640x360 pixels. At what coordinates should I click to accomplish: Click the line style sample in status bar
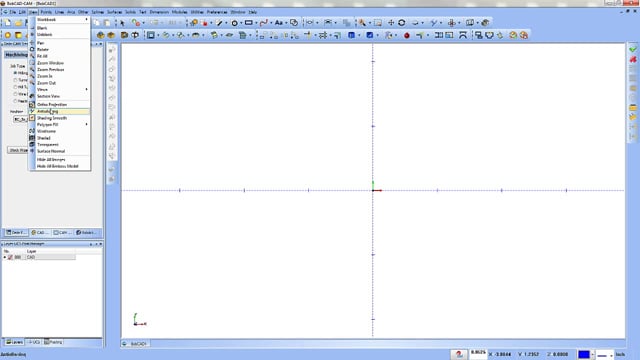pyautogui.click(x=602, y=355)
